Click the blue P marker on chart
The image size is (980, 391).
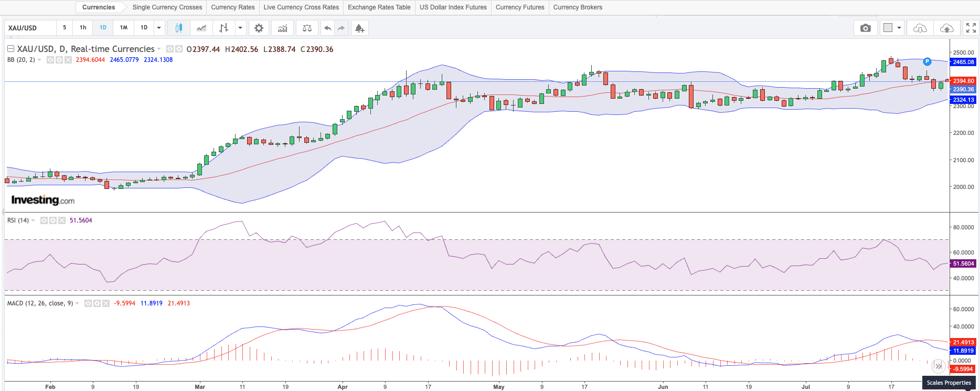[x=927, y=61]
